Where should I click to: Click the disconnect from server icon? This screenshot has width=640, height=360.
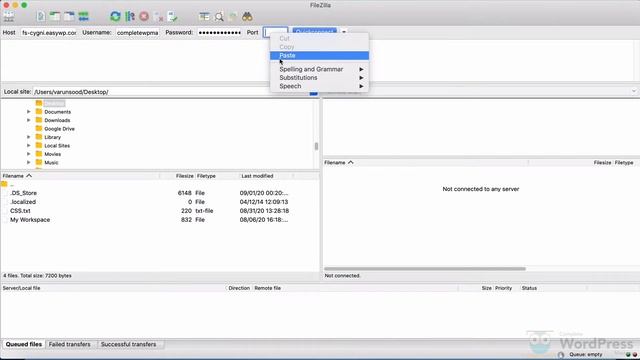158,16
